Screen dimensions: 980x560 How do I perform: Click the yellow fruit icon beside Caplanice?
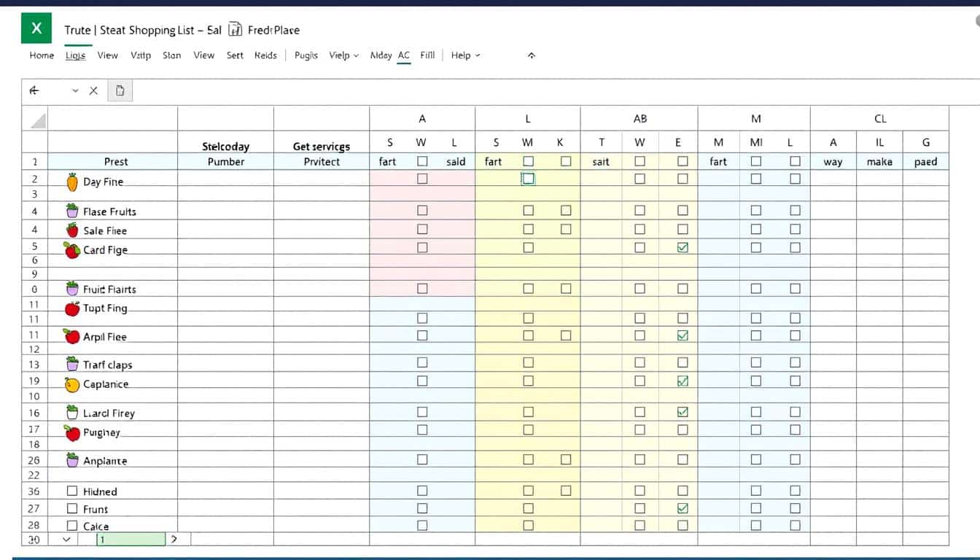(x=72, y=384)
